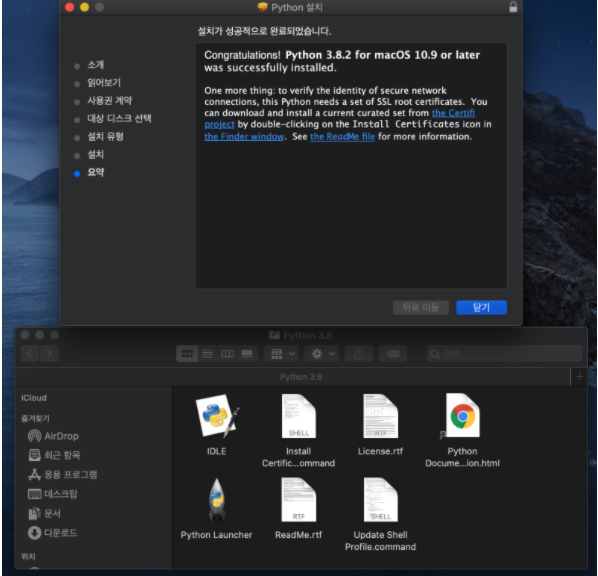
Task: Go forward in Finder window
Action: point(49,354)
